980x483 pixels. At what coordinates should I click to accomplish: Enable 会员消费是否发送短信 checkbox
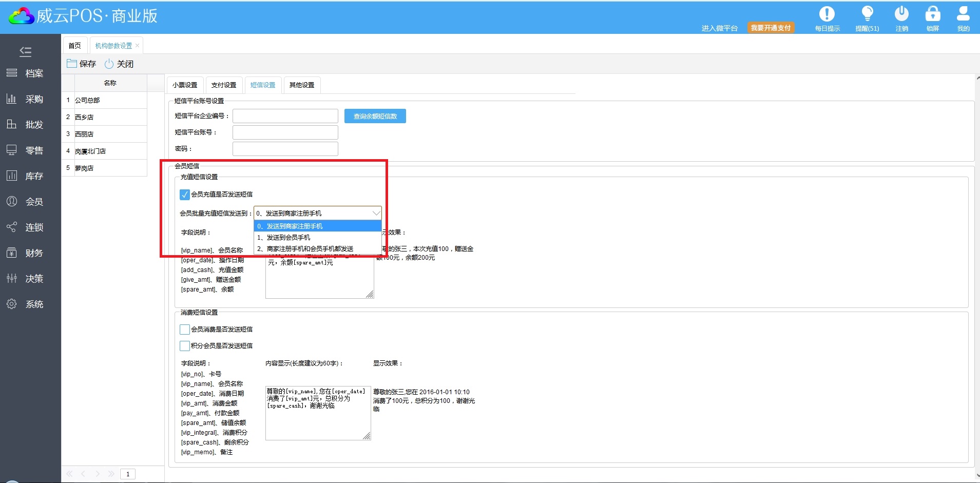click(185, 330)
